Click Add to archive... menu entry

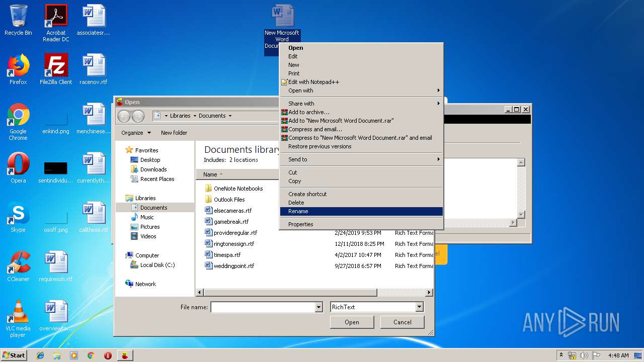pyautogui.click(x=361, y=112)
